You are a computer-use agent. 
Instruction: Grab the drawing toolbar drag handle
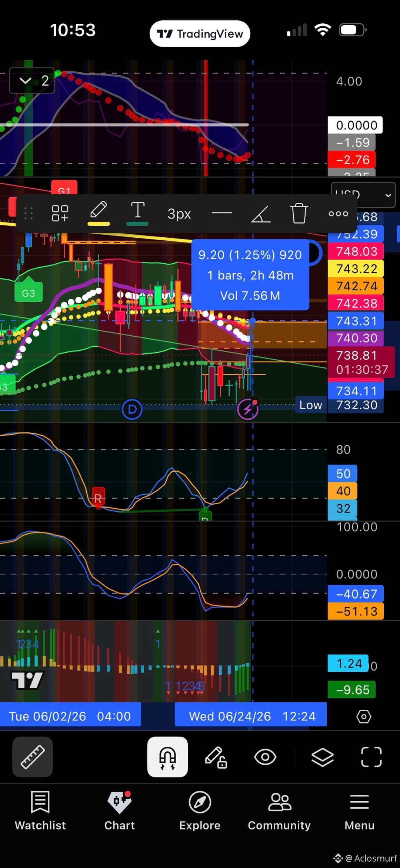(x=29, y=214)
